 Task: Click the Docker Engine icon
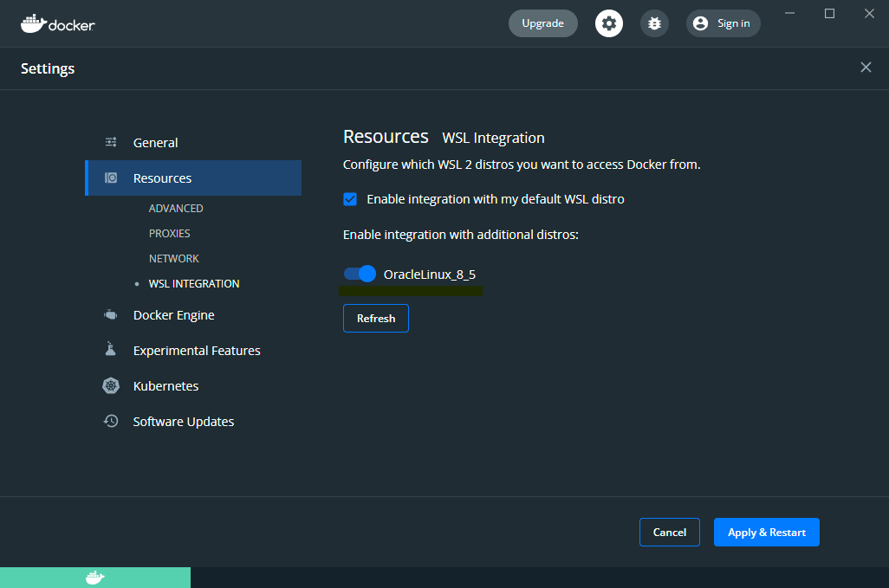click(111, 315)
